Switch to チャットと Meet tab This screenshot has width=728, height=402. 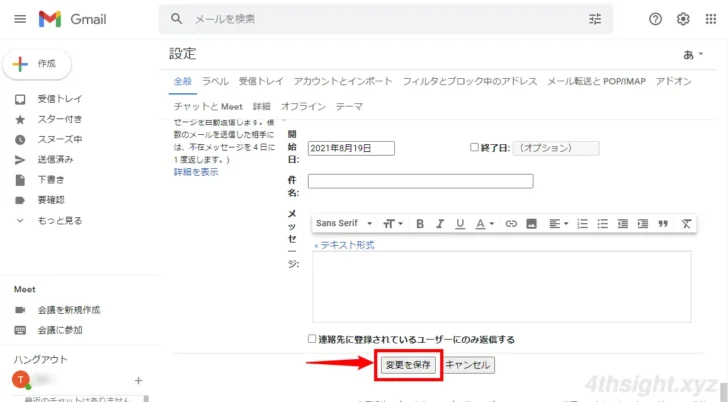coord(208,107)
